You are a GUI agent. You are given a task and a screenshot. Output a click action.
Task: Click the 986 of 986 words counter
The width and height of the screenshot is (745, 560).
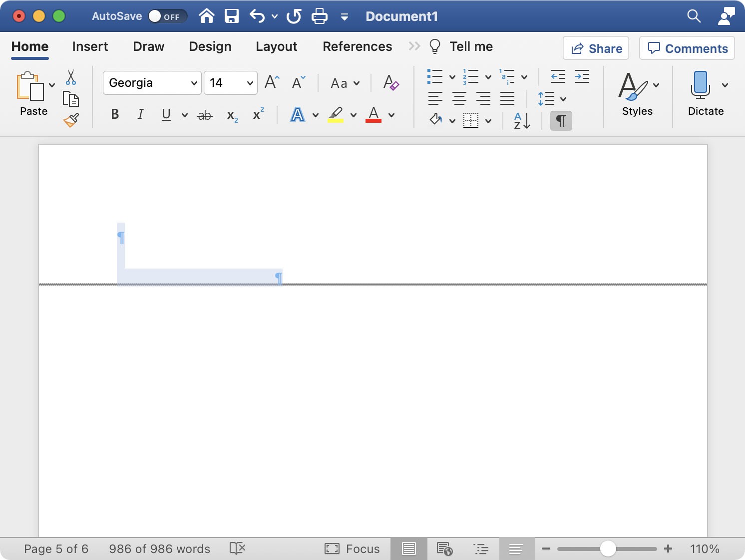(x=159, y=549)
